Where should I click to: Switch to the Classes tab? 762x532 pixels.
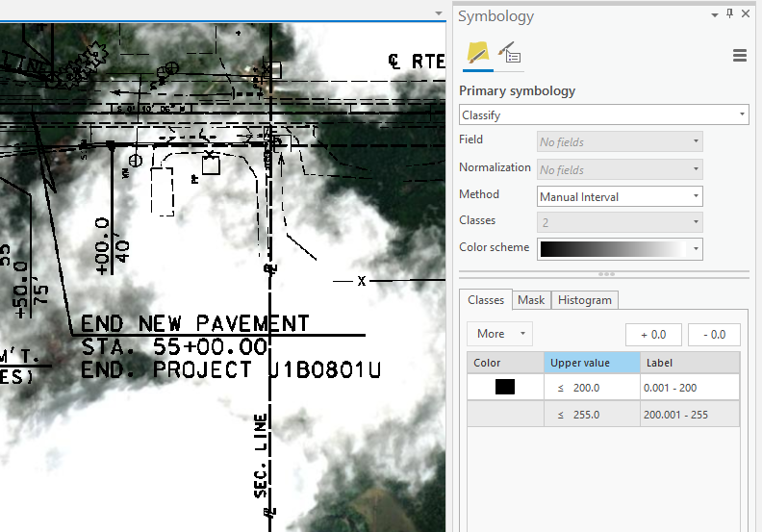486,300
